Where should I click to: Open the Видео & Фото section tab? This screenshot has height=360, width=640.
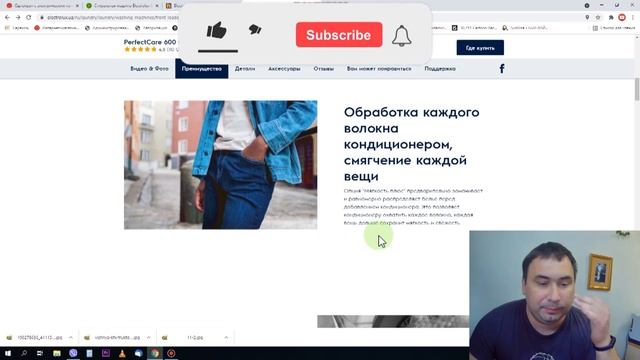click(149, 69)
